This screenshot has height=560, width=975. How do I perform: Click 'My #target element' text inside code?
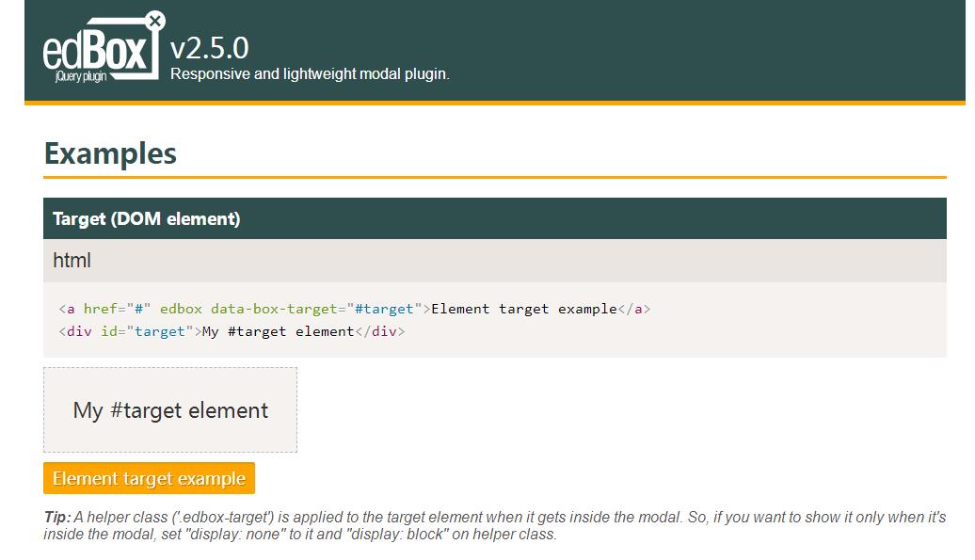pos(278,331)
